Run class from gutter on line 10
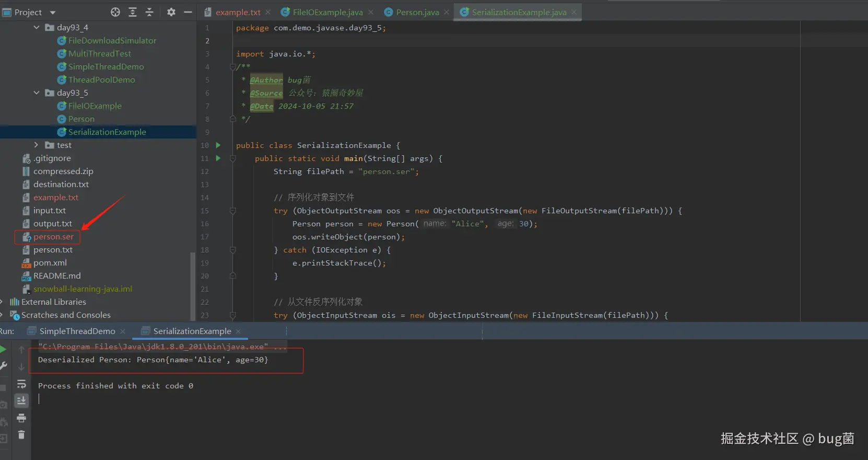Image resolution: width=868 pixels, height=460 pixels. [218, 145]
